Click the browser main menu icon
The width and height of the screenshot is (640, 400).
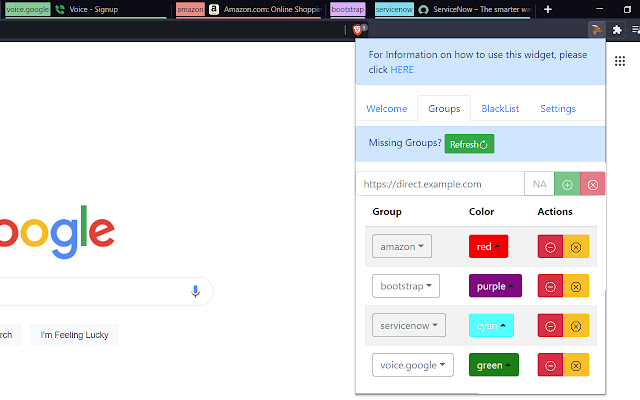(x=636, y=29)
